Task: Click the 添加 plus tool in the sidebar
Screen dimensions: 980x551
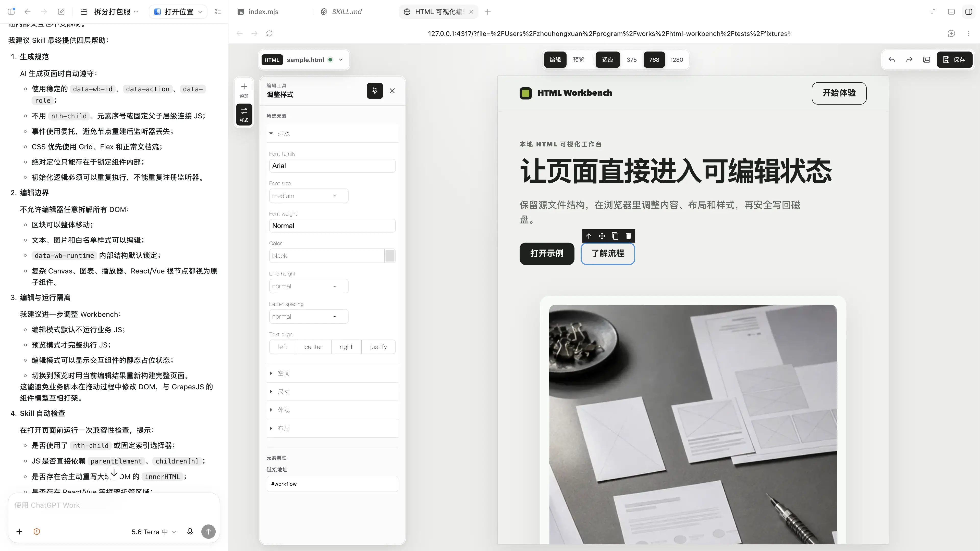Action: click(x=244, y=90)
